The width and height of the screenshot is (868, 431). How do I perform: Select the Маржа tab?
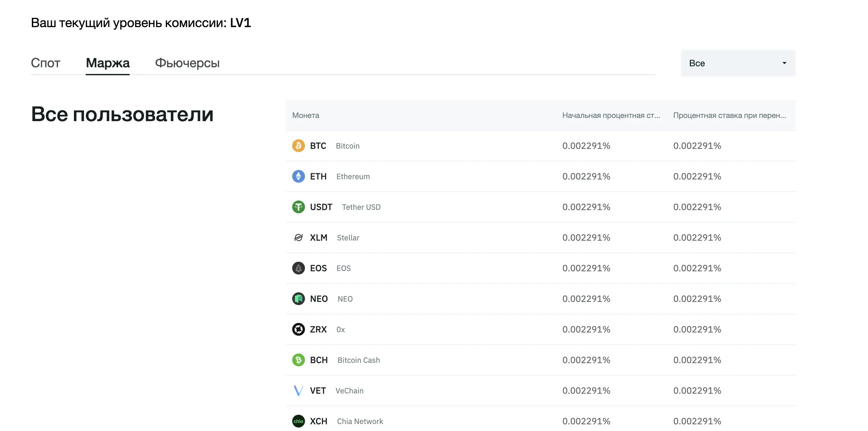point(107,63)
